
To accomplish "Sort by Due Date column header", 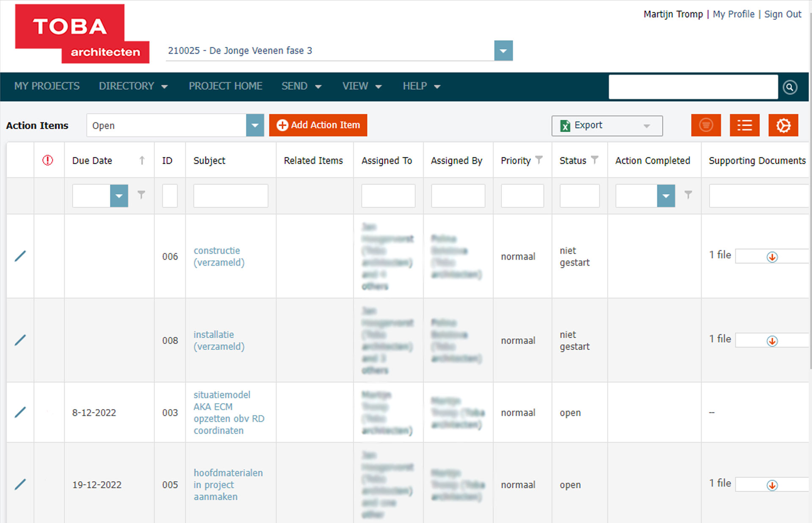I will pyautogui.click(x=92, y=161).
